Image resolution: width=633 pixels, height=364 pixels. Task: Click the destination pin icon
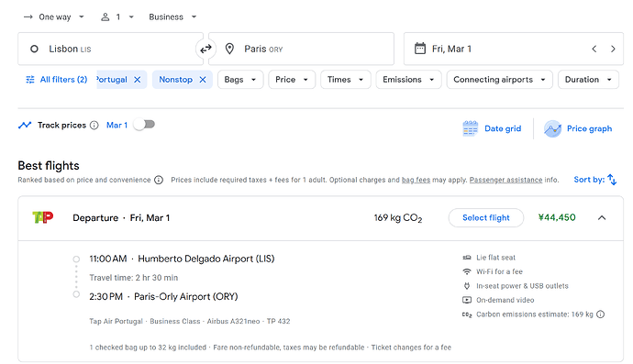[x=229, y=49]
